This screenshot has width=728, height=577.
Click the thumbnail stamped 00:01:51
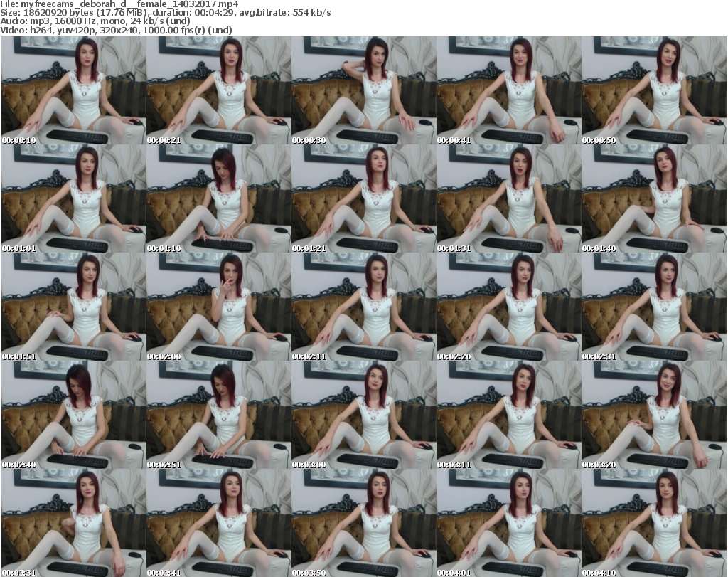click(74, 307)
